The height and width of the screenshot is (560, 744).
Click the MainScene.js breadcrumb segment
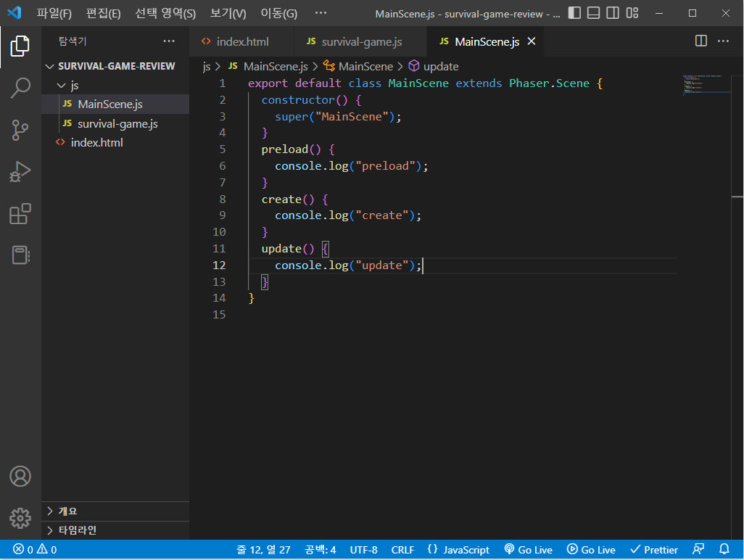pyautogui.click(x=268, y=67)
